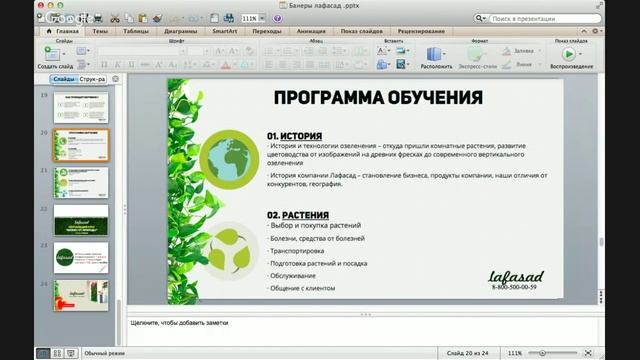Open the Create slide dropdown arrow
Viewport: 640px width, 360px height.
point(64,53)
